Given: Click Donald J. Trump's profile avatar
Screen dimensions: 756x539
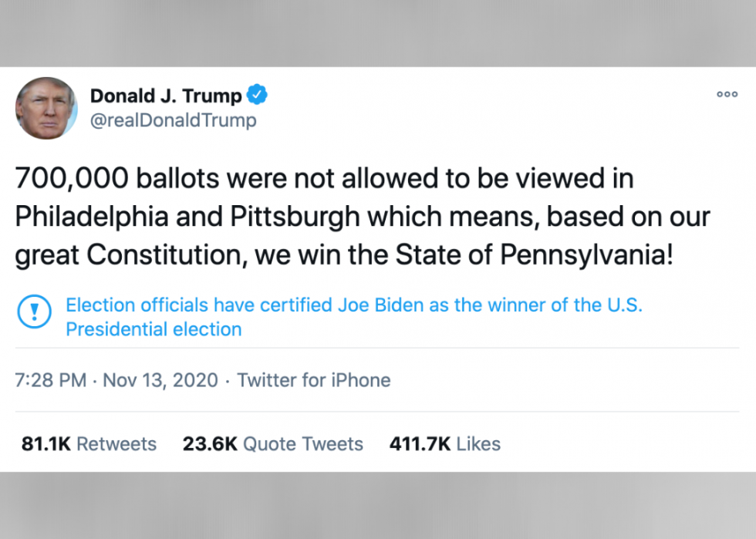Looking at the screenshot, I should pos(46,108).
